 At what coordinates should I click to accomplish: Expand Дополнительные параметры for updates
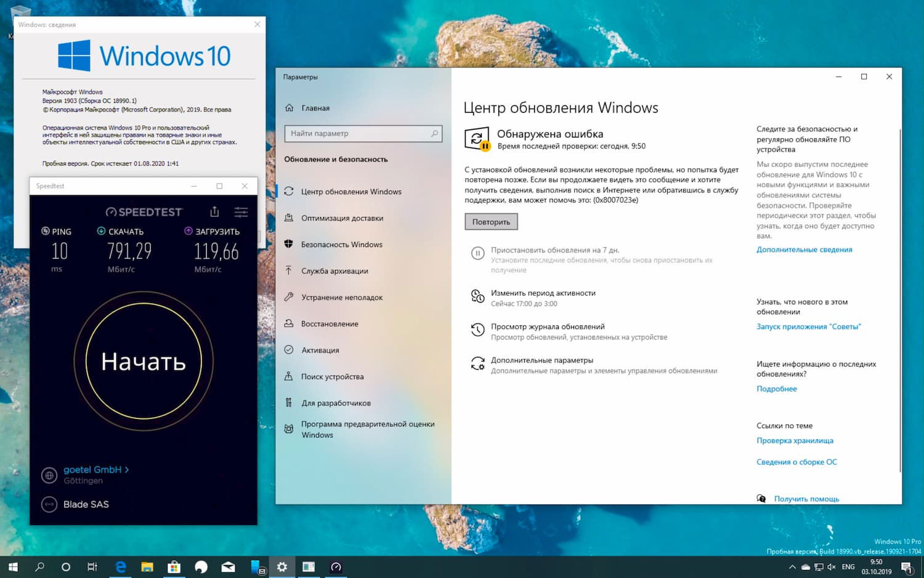(x=542, y=359)
